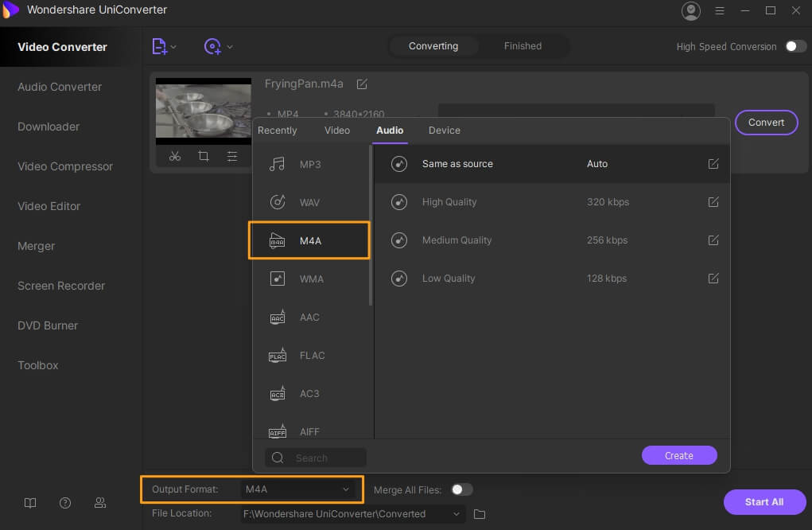The image size is (812, 530).
Task: Click the help question mark icon
Action: (65, 503)
